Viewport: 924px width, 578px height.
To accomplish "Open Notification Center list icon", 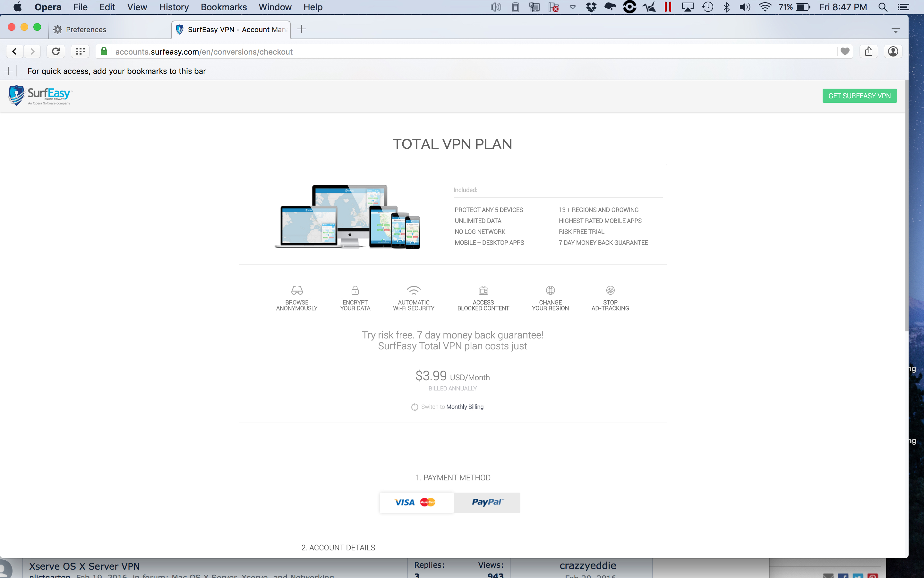I will pos(903,7).
